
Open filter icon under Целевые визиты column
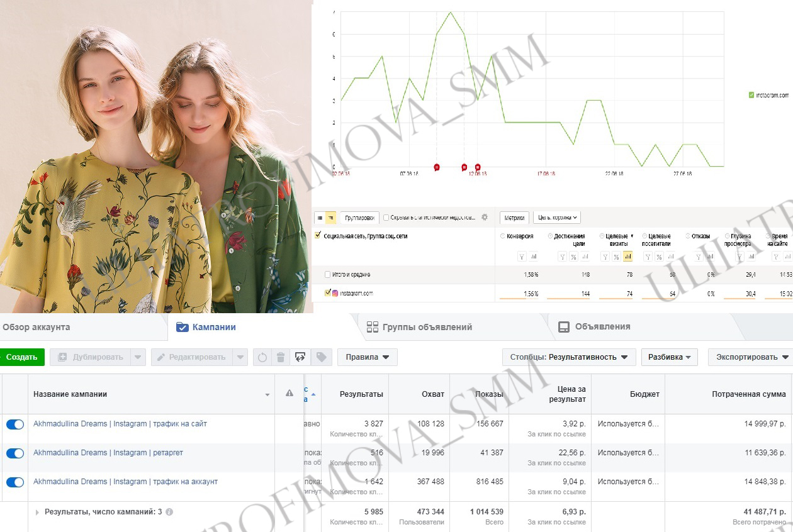605,257
